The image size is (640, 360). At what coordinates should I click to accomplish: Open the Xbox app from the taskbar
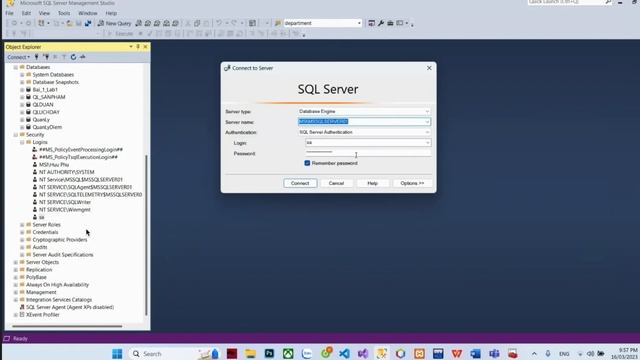click(x=288, y=353)
